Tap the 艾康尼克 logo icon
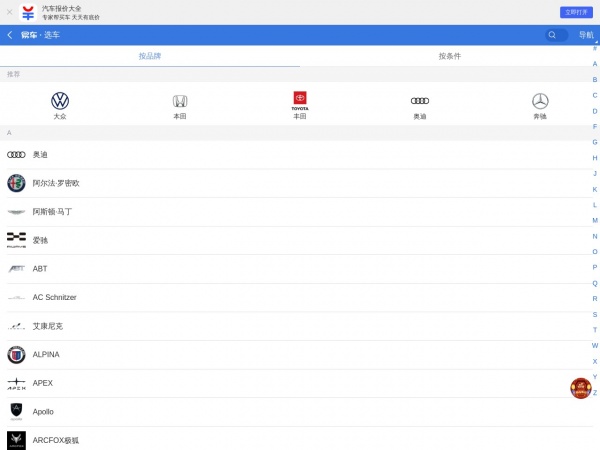The width and height of the screenshot is (600, 450). point(16,326)
